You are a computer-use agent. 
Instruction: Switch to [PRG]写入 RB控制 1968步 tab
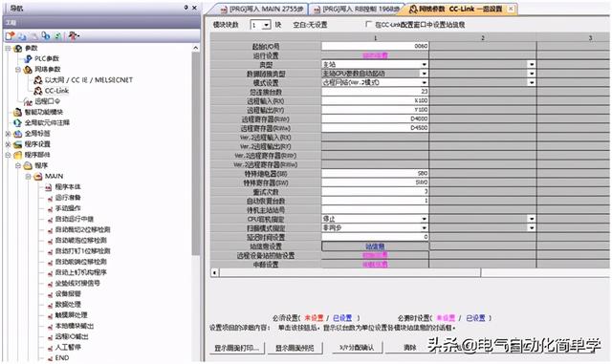pyautogui.click(x=357, y=9)
